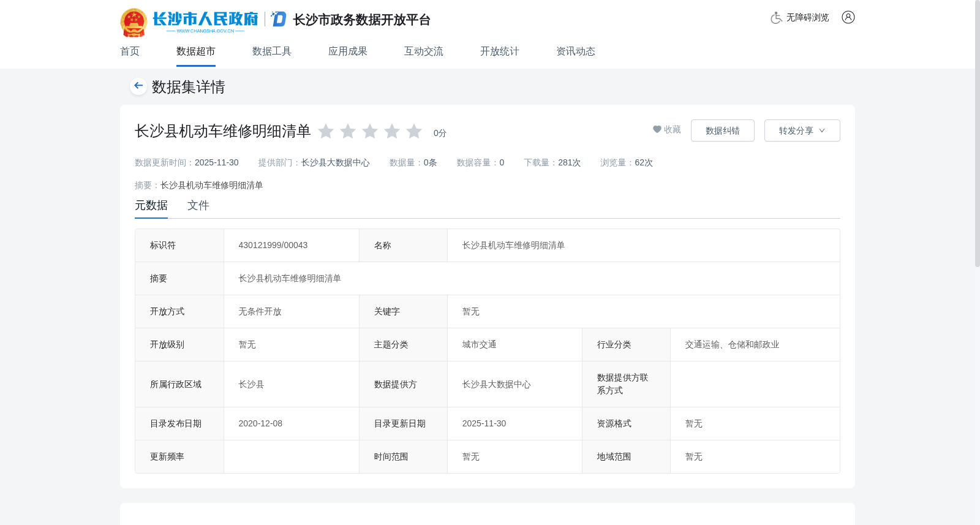Click the 数据集详情 page heading
The width and height of the screenshot is (980, 525).
tap(189, 86)
